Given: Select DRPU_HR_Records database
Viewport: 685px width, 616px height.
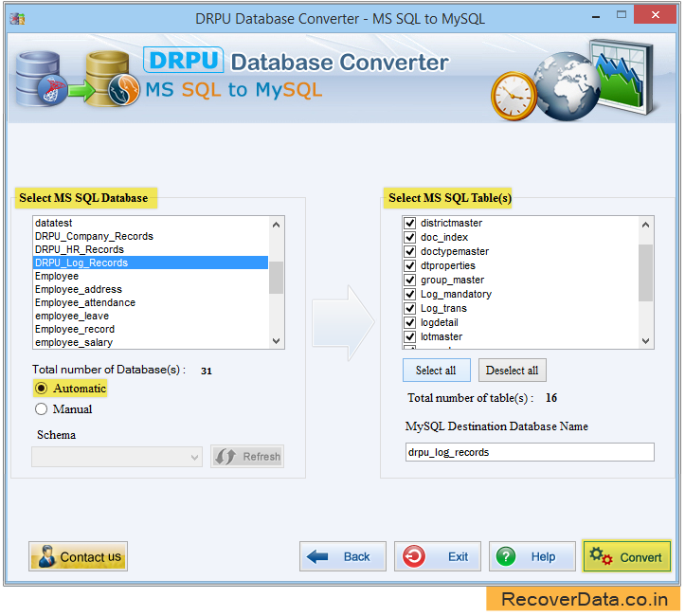Looking at the screenshot, I should (151, 249).
